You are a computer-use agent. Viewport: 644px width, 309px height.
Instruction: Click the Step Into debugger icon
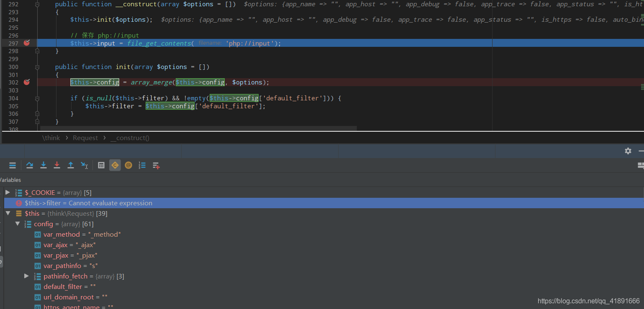(43, 165)
